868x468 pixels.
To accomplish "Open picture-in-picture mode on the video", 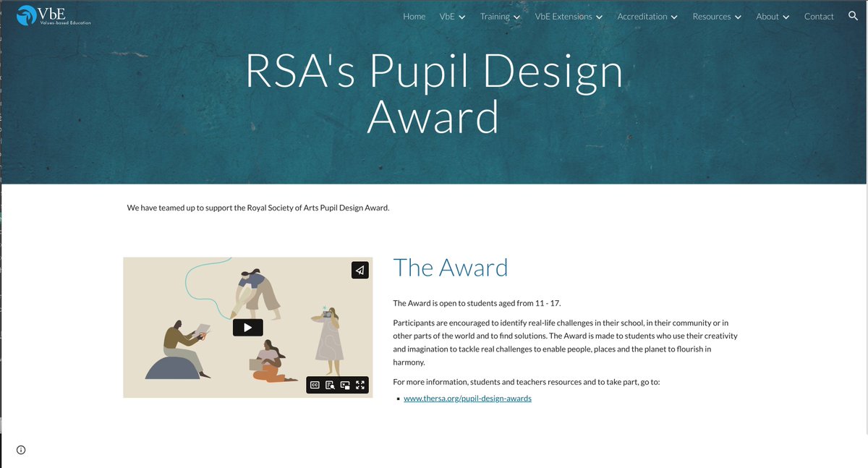I will (345, 385).
